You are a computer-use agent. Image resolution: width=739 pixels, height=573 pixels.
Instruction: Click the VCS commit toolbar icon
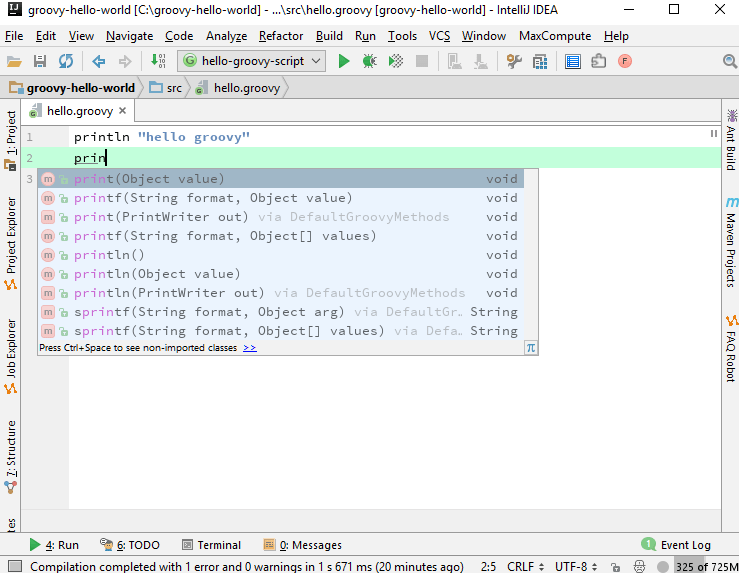481,61
